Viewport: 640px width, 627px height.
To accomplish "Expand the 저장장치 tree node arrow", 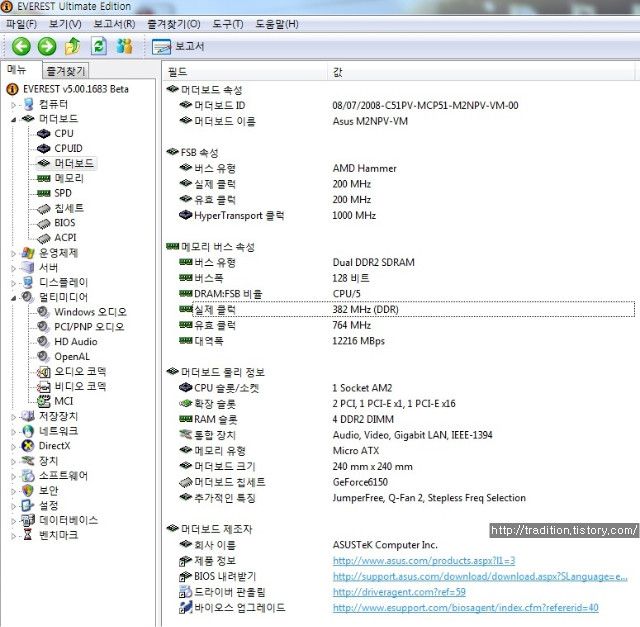I will coord(13,417).
